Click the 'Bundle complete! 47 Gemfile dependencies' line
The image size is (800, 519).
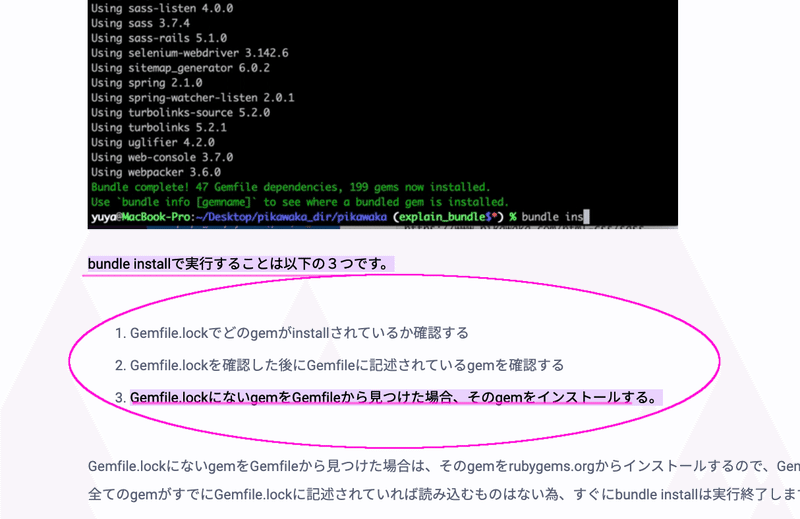290,187
